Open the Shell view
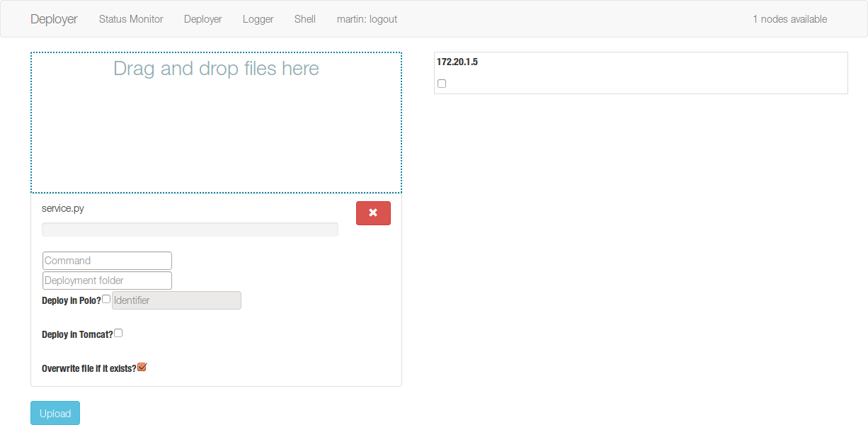This screenshot has width=868, height=425. click(x=304, y=19)
